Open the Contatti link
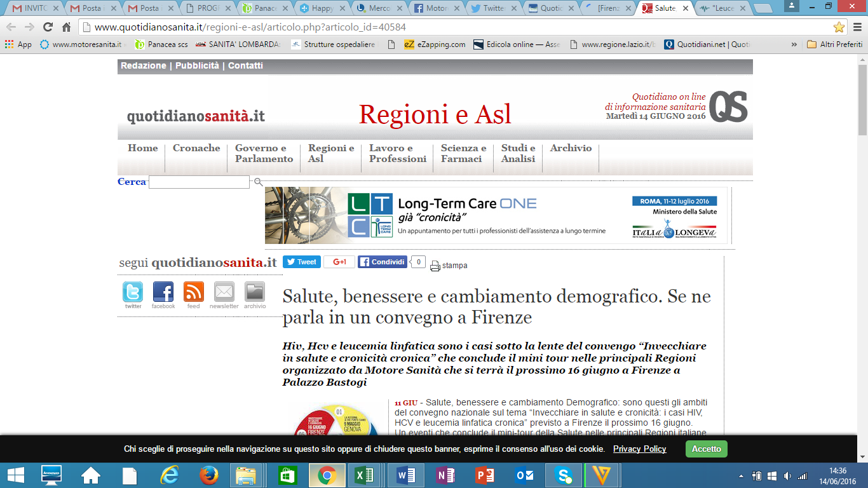Viewport: 868px width, 488px height. pos(245,65)
